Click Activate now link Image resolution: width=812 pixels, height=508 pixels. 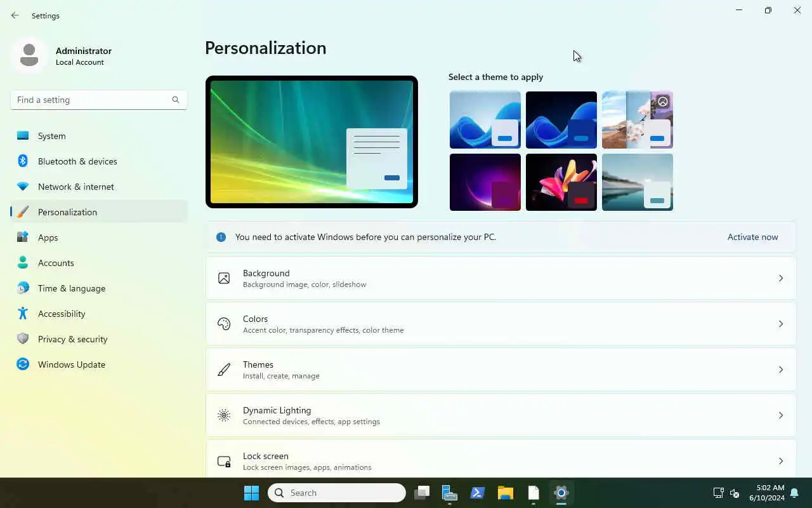(x=752, y=237)
